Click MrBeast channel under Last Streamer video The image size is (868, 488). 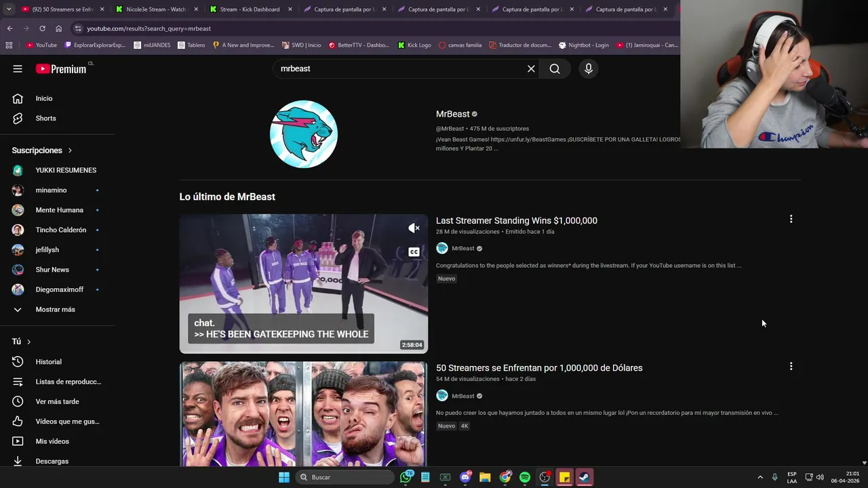(x=463, y=248)
